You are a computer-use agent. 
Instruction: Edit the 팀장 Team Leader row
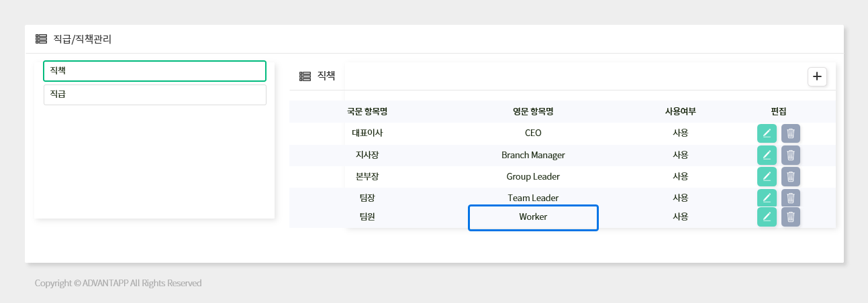[767, 198]
